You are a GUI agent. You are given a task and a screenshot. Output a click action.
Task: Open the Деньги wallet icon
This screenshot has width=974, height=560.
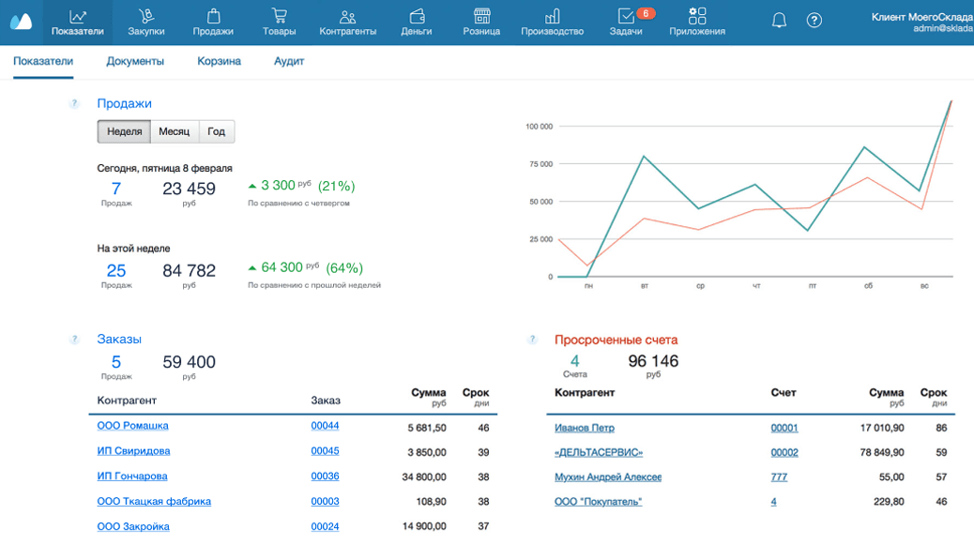click(x=417, y=16)
